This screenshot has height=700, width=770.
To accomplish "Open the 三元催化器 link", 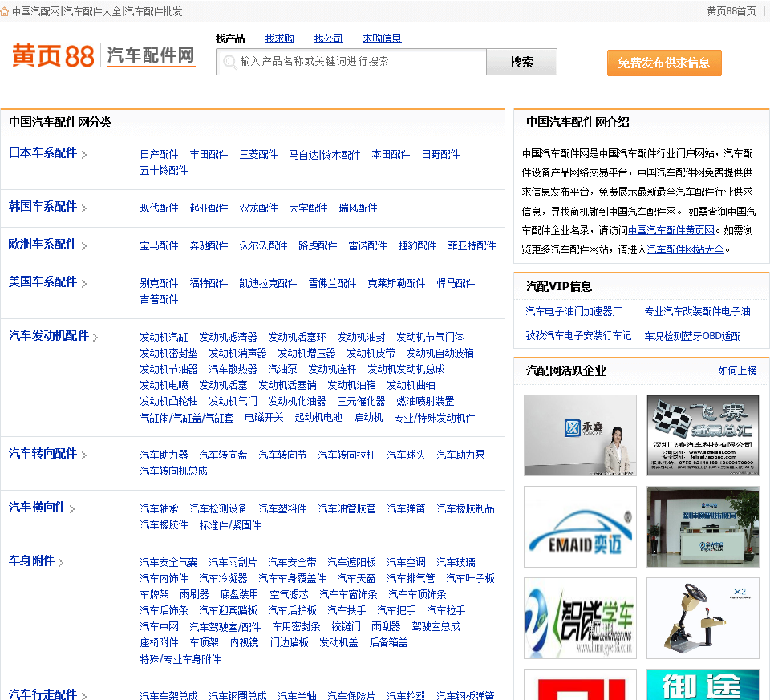I will (x=362, y=402).
